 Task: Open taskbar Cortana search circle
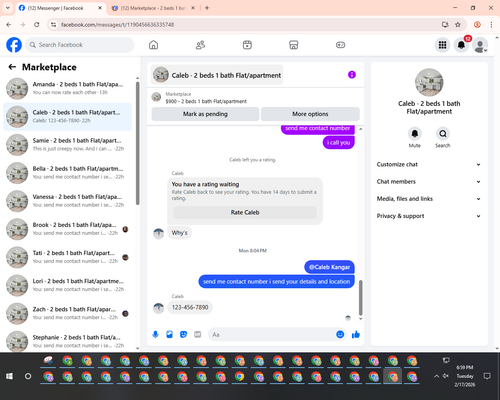pos(28,376)
